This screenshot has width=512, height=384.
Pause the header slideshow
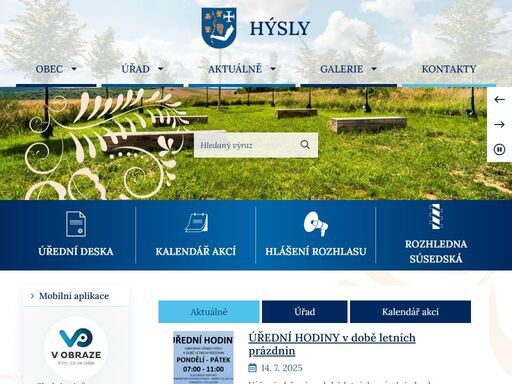coord(499,149)
